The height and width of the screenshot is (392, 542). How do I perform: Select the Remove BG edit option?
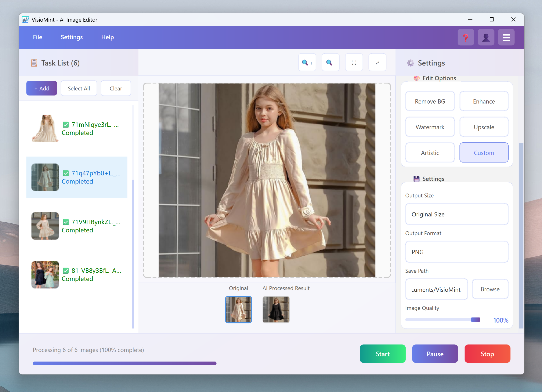pyautogui.click(x=430, y=101)
